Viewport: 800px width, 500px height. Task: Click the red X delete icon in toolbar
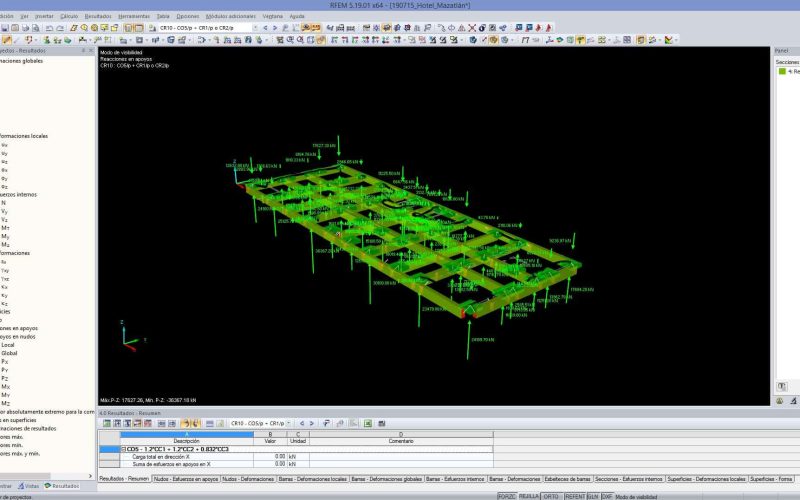click(x=472, y=28)
